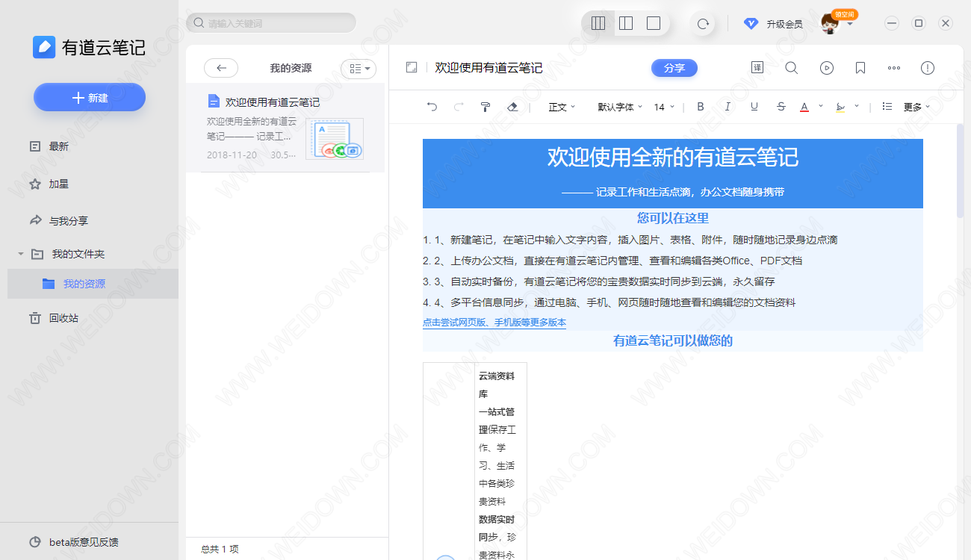Open the user avatar account menu
Viewport: 971px width, 560px height.
pos(830,24)
